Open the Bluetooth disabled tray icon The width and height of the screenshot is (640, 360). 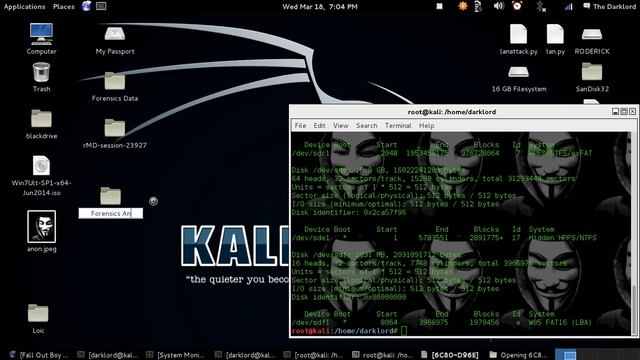541,6
